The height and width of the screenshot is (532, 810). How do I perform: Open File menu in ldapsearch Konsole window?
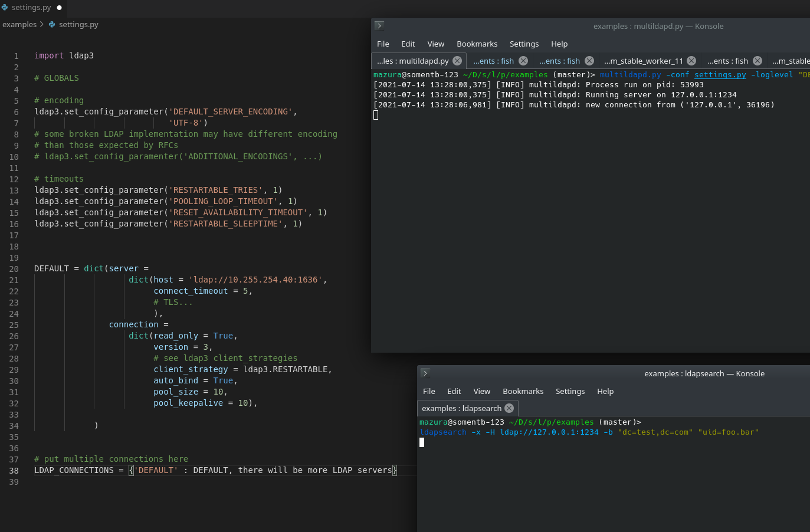(x=429, y=391)
